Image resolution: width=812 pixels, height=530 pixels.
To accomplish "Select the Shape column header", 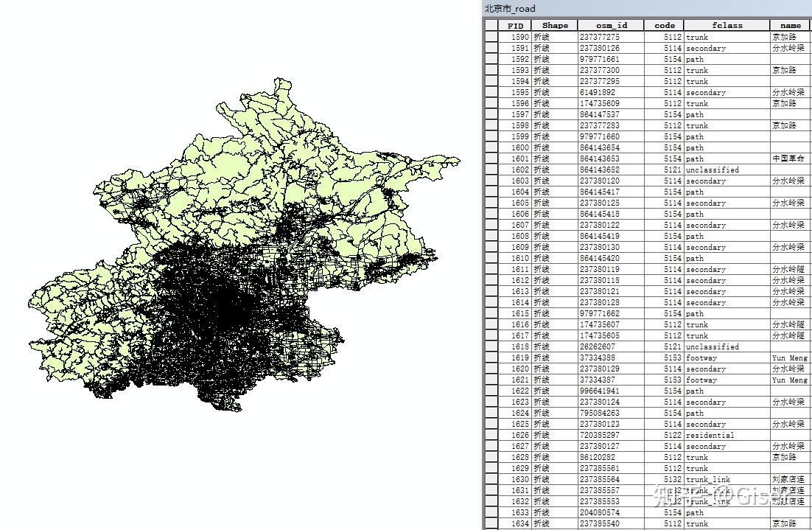I will 555,25.
